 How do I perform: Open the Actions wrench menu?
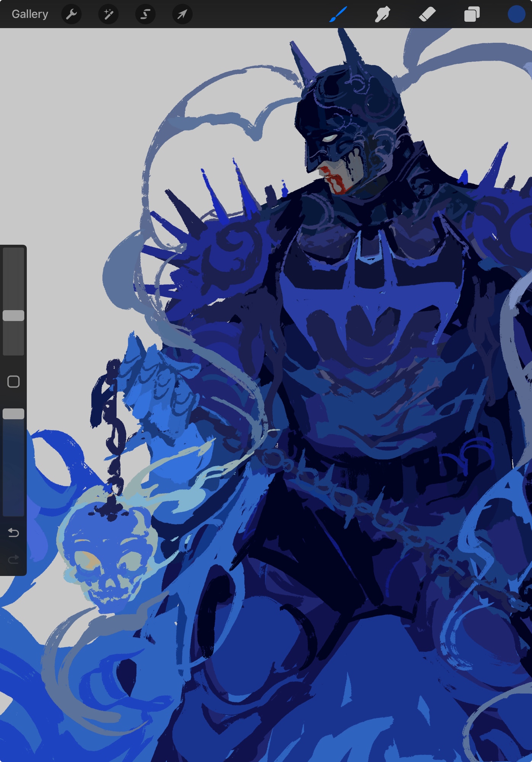coord(71,14)
